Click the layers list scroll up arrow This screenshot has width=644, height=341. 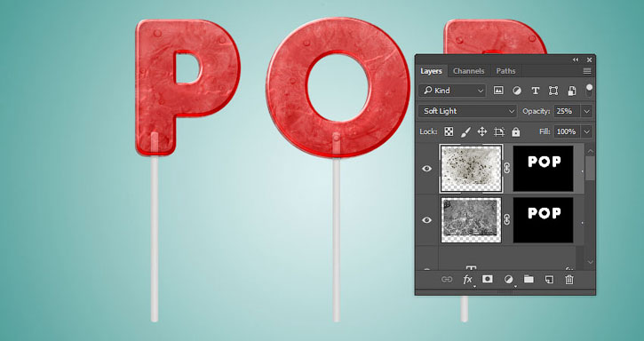(x=590, y=150)
